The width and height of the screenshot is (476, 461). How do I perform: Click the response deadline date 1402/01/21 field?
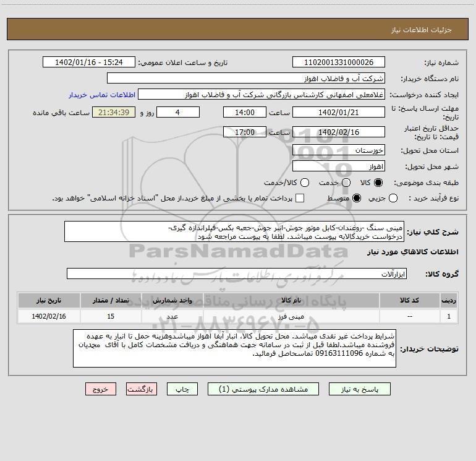click(339, 112)
